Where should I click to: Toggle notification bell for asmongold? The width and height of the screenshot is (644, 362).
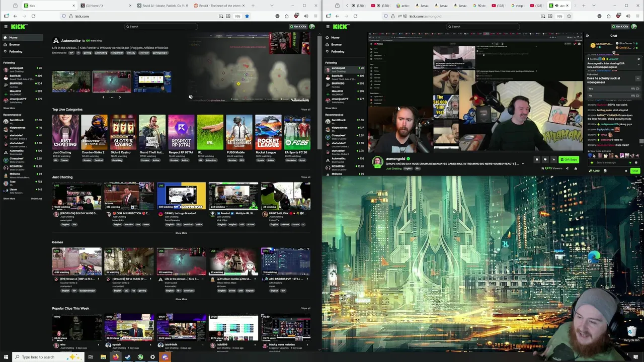coord(537,160)
